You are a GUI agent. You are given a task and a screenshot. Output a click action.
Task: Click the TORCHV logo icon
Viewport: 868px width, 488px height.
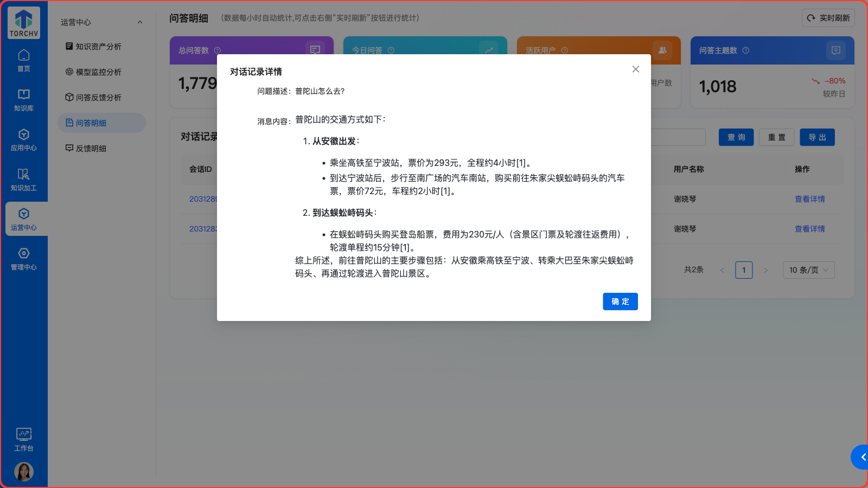pyautogui.click(x=24, y=23)
